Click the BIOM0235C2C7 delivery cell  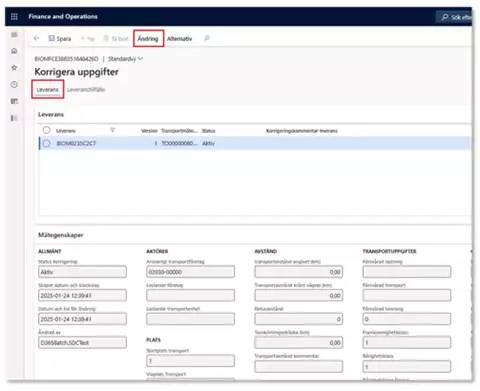pyautogui.click(x=76, y=143)
